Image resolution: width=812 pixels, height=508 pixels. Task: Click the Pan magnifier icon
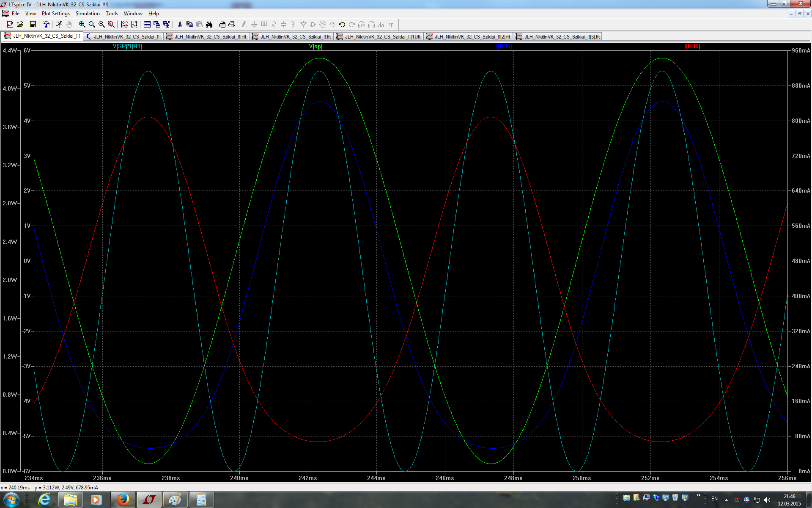point(92,25)
